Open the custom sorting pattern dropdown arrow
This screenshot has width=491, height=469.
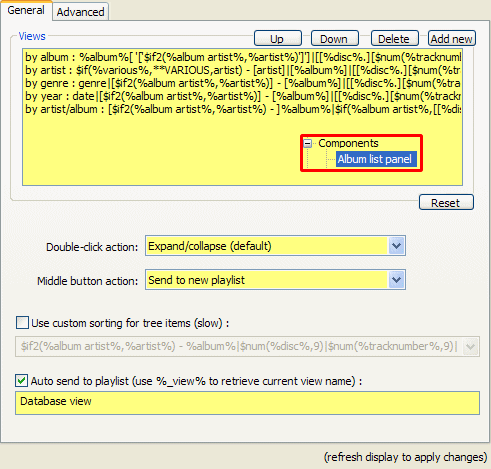click(470, 346)
